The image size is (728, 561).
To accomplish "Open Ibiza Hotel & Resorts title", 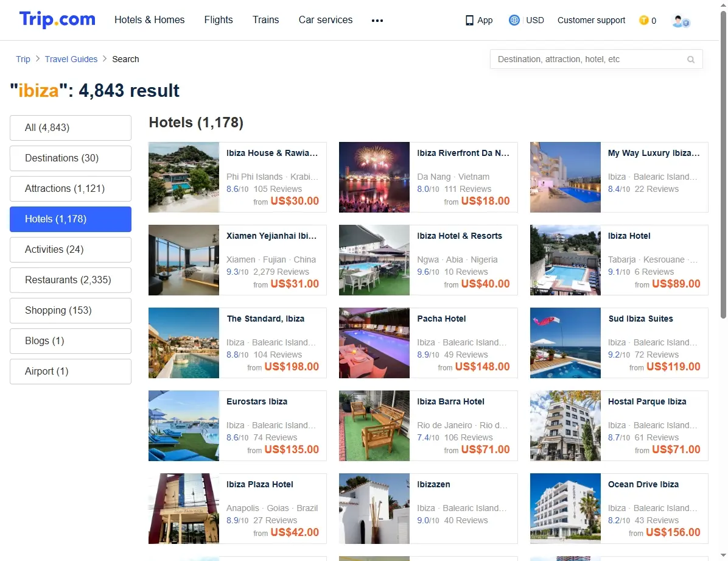I will pyautogui.click(x=459, y=236).
